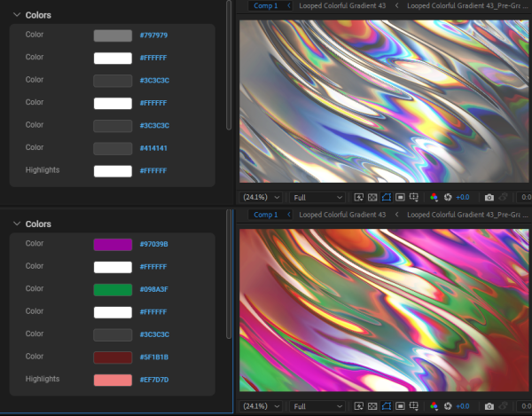
Task: Click Region of Interest icon in bottom viewer
Action: click(401, 406)
